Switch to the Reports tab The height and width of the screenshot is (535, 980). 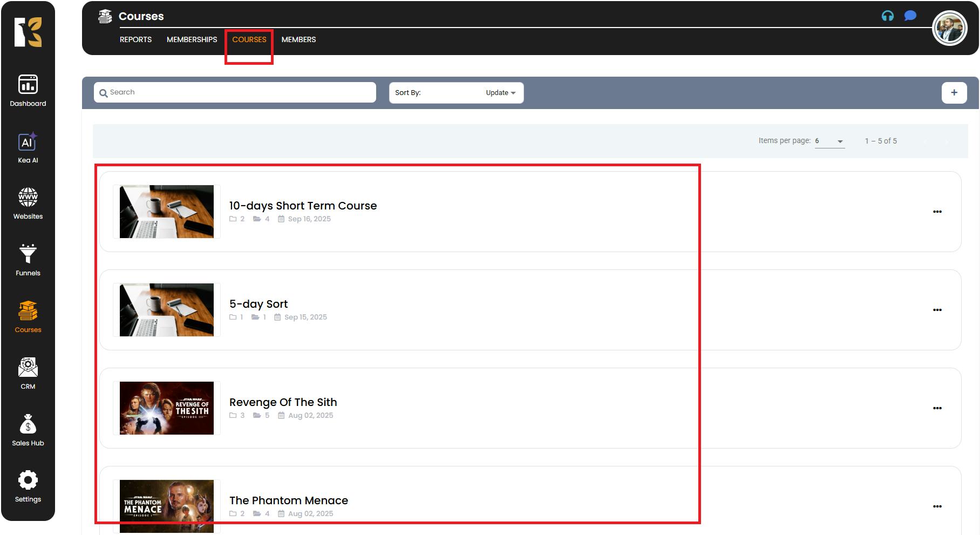(135, 40)
